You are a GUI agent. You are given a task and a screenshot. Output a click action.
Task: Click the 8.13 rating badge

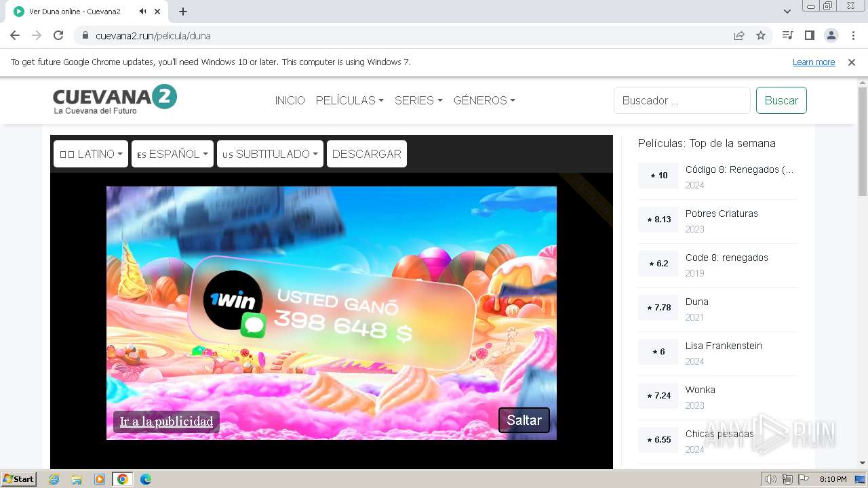tap(658, 220)
